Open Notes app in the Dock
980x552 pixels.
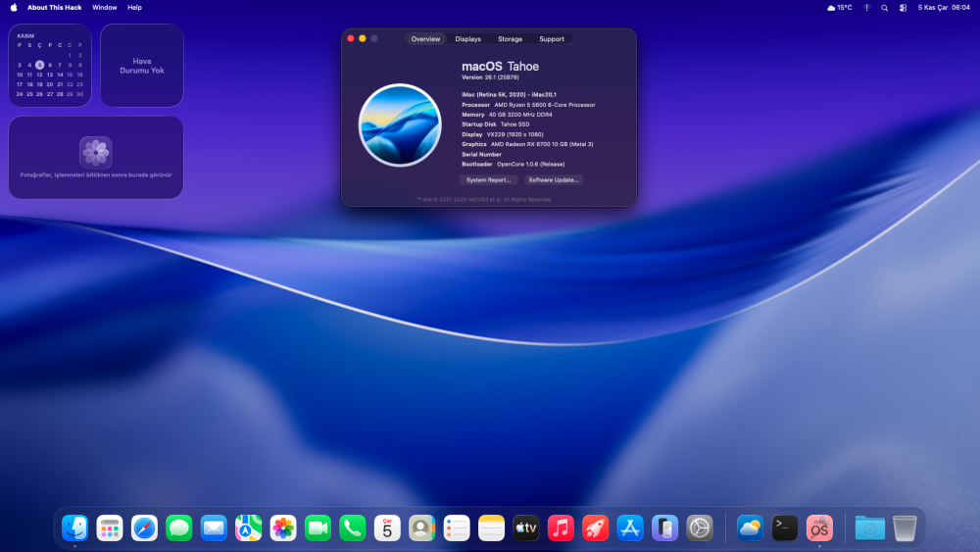tap(491, 528)
